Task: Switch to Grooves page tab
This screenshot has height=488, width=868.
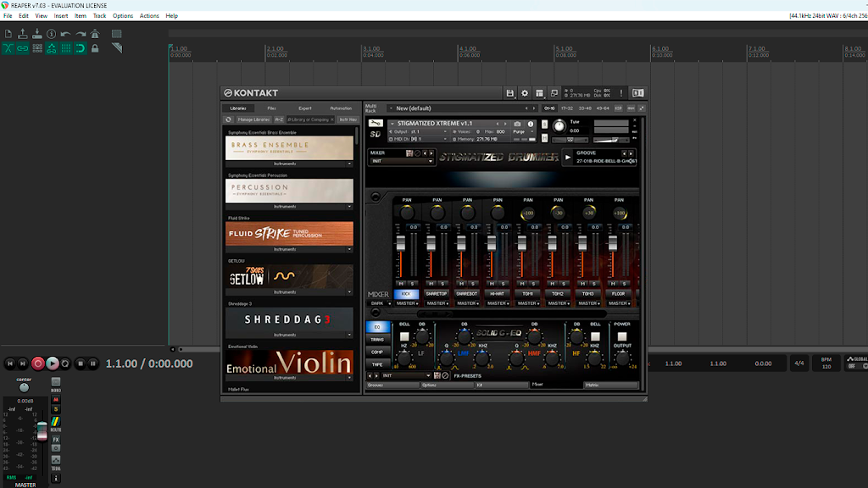Action: (x=392, y=385)
